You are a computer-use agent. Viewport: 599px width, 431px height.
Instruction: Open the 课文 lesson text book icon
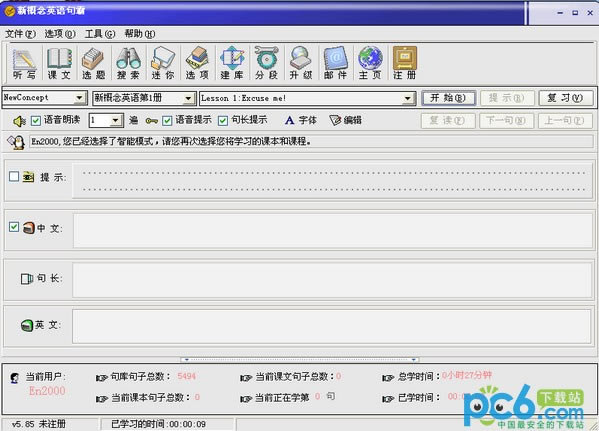click(59, 63)
